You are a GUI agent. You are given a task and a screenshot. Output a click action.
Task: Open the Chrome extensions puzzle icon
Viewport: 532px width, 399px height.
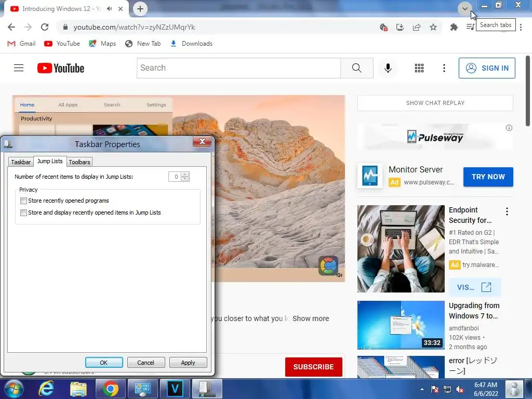454,27
